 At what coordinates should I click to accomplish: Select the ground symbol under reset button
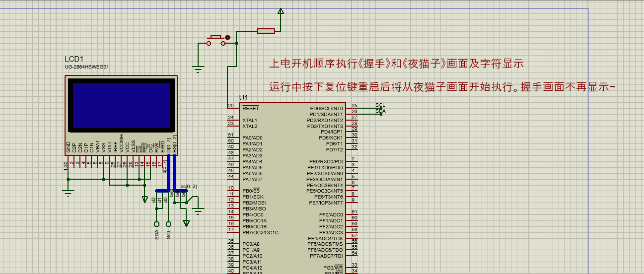click(199, 69)
